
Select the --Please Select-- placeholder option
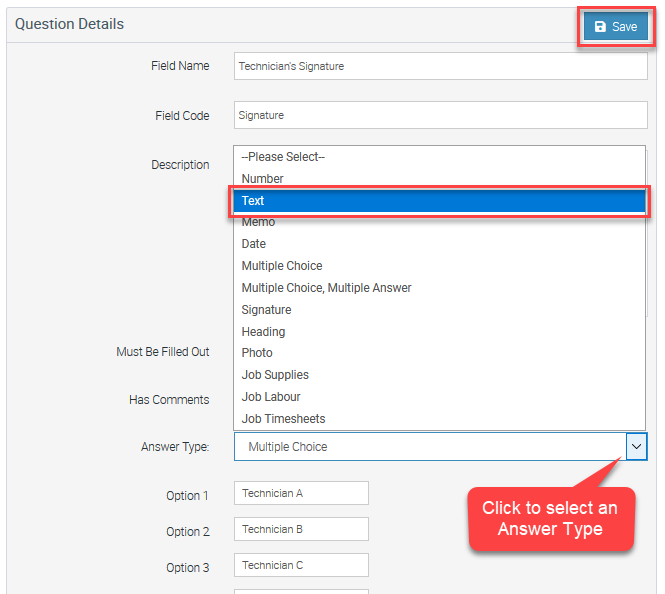pyautogui.click(x=439, y=157)
